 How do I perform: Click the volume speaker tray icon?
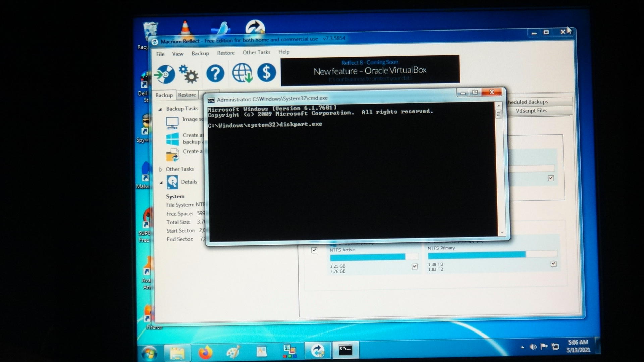tap(533, 347)
